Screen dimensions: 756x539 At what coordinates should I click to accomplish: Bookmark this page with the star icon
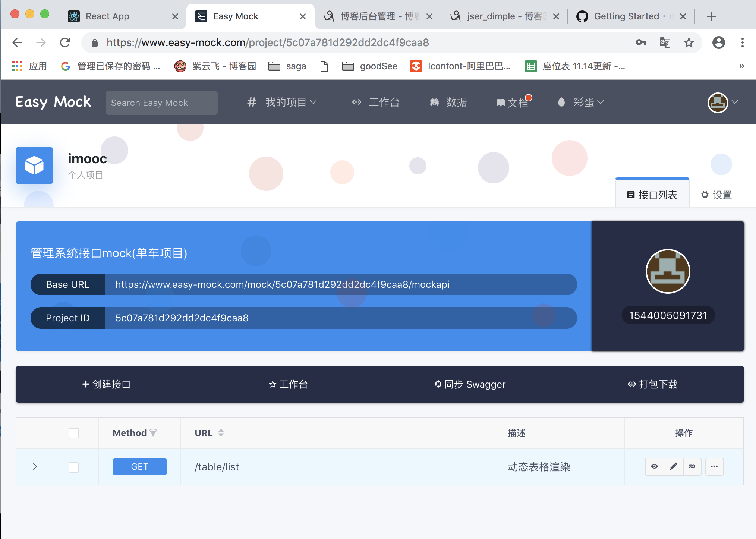689,42
